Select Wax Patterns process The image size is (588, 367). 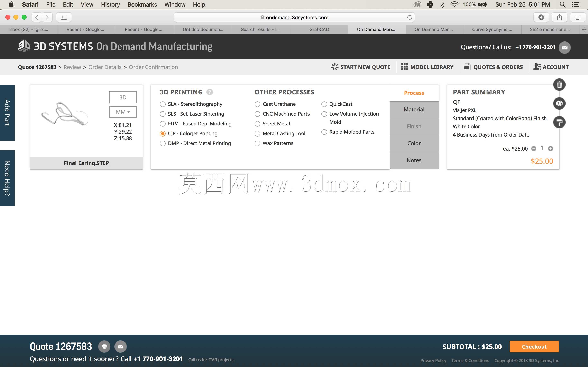click(x=257, y=143)
